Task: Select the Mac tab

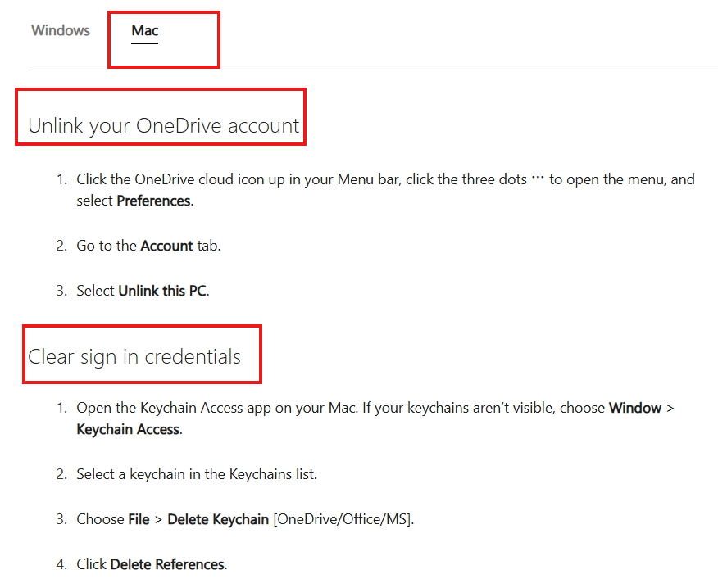Action: [x=145, y=30]
